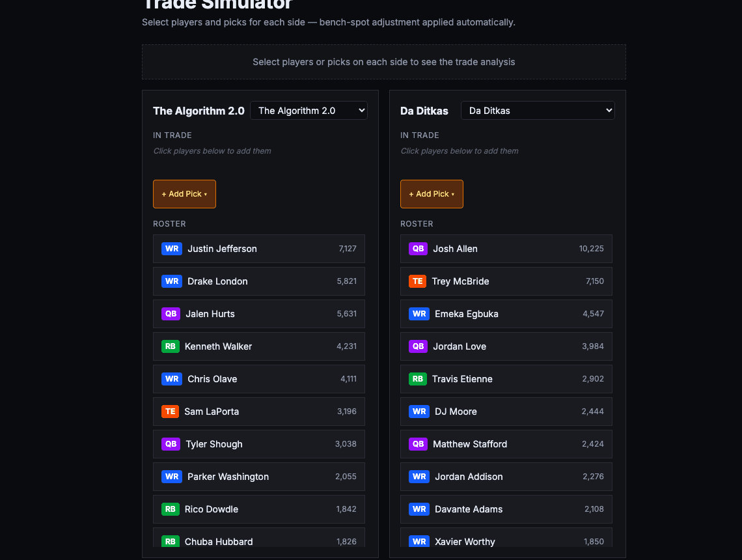
Task: Select Travis Etienne roster row
Action: 506,379
